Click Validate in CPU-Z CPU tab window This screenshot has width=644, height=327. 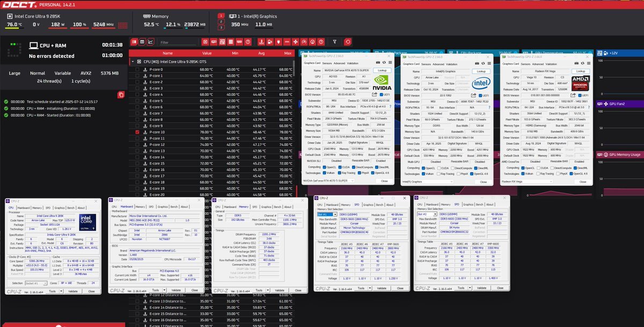tap(72, 291)
